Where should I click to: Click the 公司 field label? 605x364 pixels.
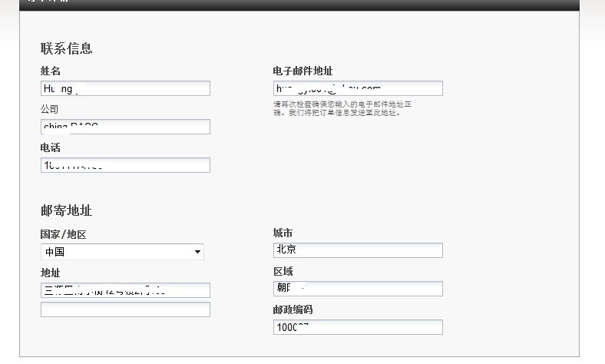[x=50, y=109]
